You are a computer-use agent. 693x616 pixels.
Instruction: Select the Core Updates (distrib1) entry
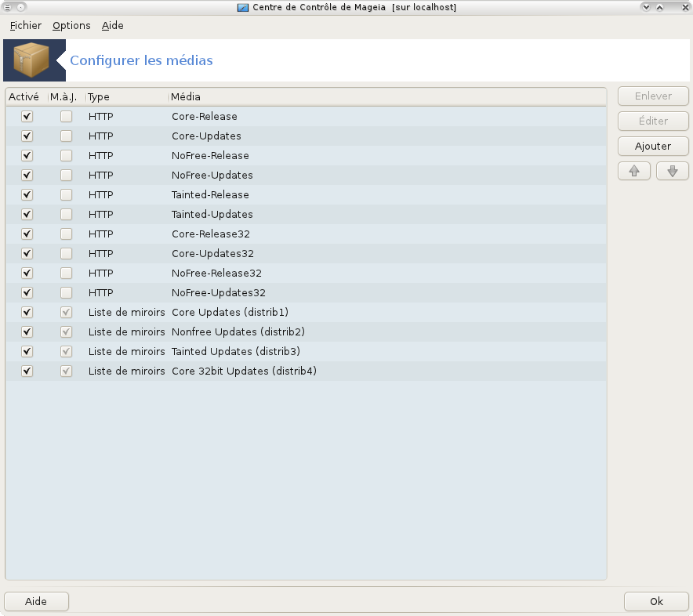(230, 312)
